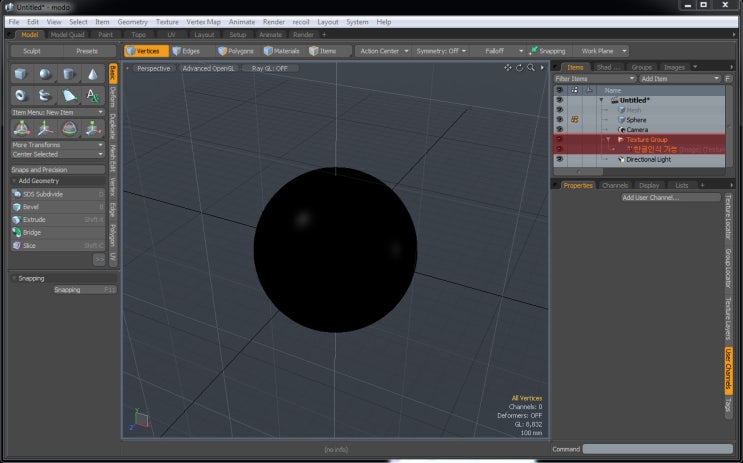
Task: Click the F button beside Add Item
Action: [728, 79]
